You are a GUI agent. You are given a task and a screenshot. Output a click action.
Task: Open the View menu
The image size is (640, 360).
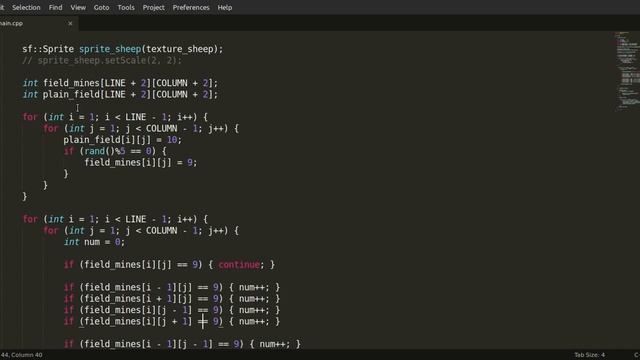pos(78,7)
